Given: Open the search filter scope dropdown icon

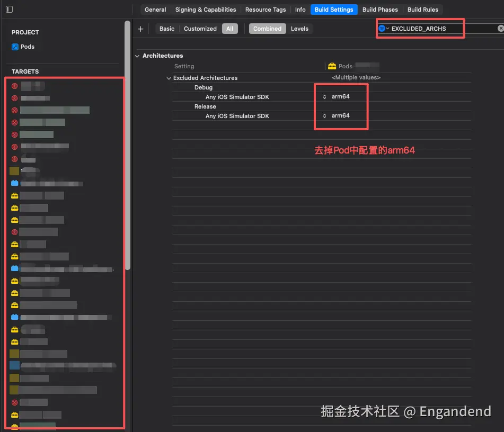Looking at the screenshot, I should coord(384,29).
